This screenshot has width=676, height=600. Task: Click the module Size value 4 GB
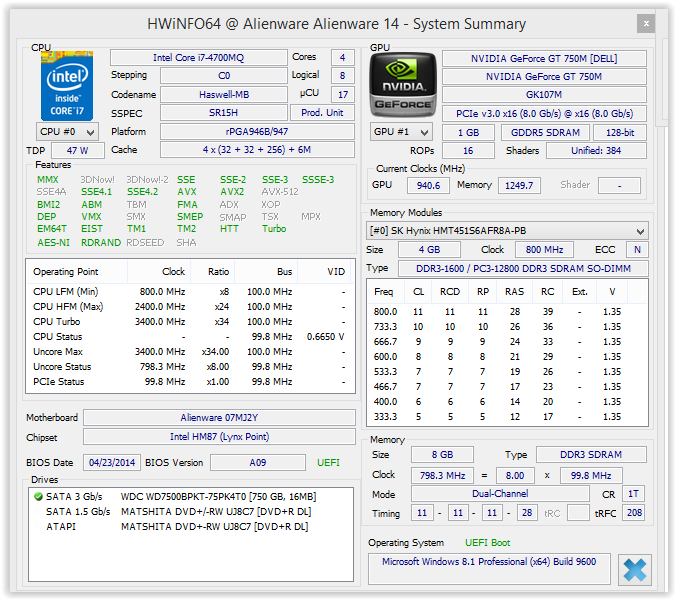[x=429, y=250]
